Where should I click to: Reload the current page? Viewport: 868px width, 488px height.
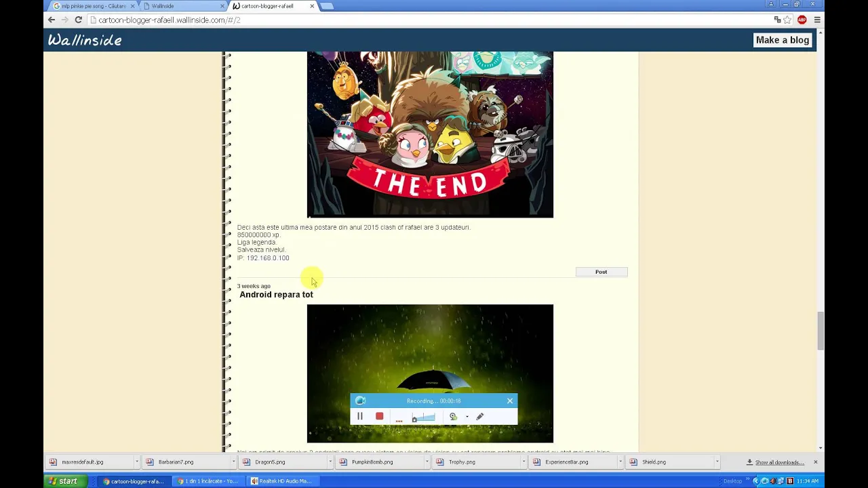[x=78, y=20]
